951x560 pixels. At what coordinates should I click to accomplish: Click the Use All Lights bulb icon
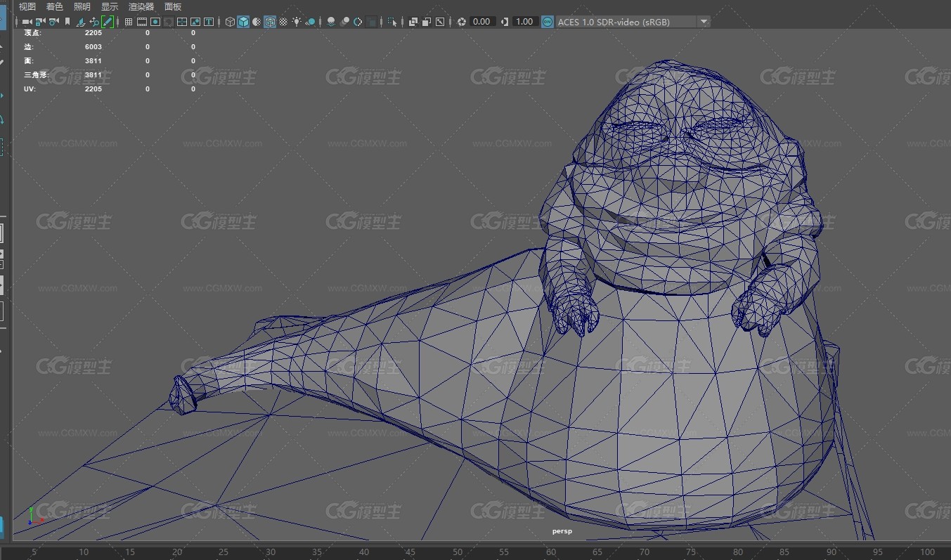click(x=297, y=22)
